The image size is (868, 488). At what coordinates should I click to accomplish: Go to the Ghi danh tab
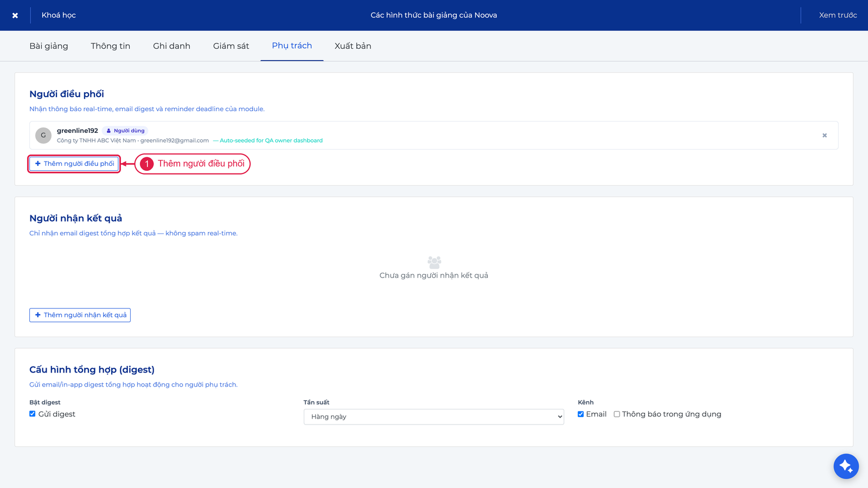point(171,46)
